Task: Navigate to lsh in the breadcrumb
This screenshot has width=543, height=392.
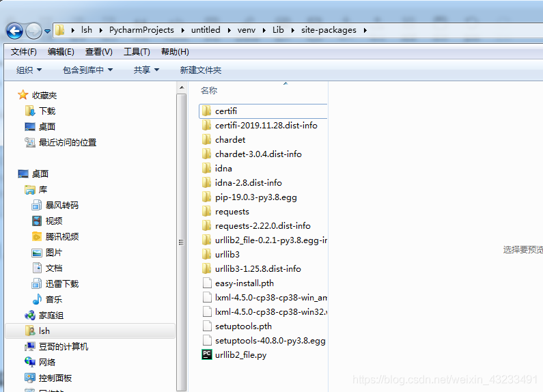Action: point(87,30)
